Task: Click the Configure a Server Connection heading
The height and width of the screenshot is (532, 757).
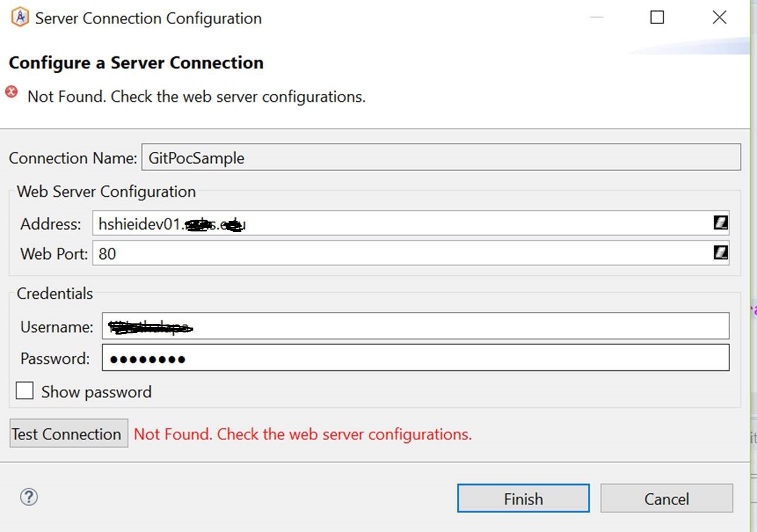Action: [136, 63]
